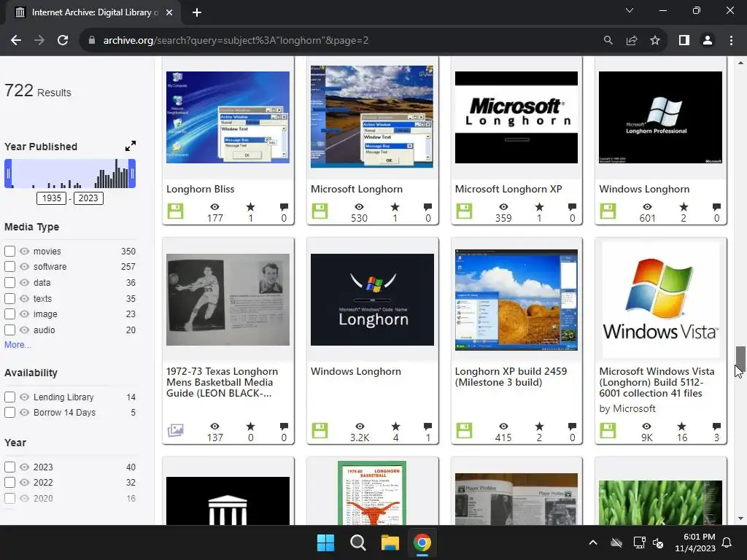The height and width of the screenshot is (560, 747).
Task: Open the Windows Vista logo thumbnail
Action: (660, 300)
